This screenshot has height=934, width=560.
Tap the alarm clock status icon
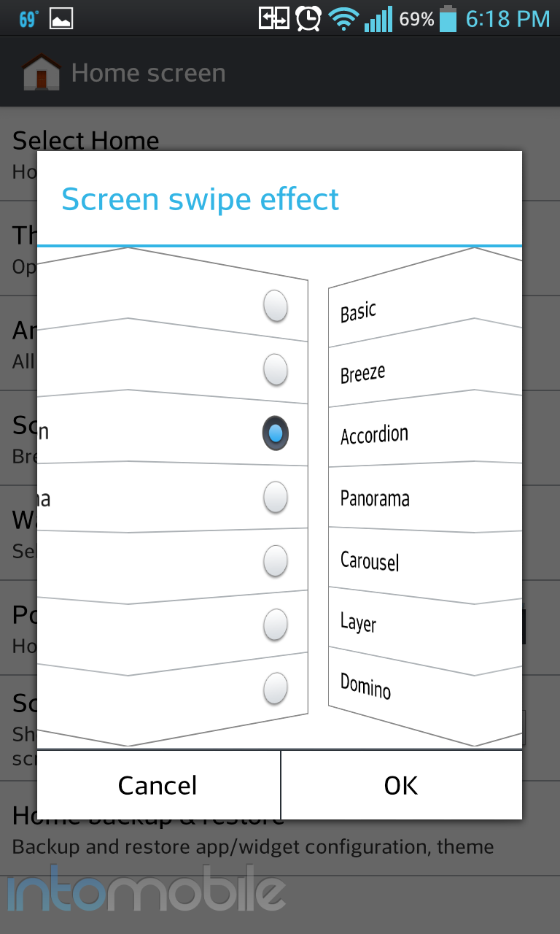point(309,19)
